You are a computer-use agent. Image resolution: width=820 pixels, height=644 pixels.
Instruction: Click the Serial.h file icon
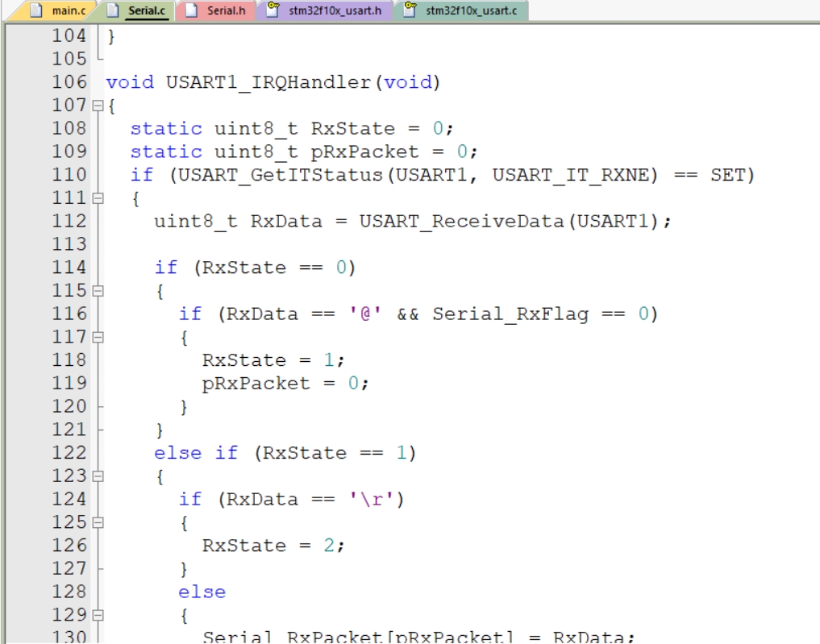191,10
